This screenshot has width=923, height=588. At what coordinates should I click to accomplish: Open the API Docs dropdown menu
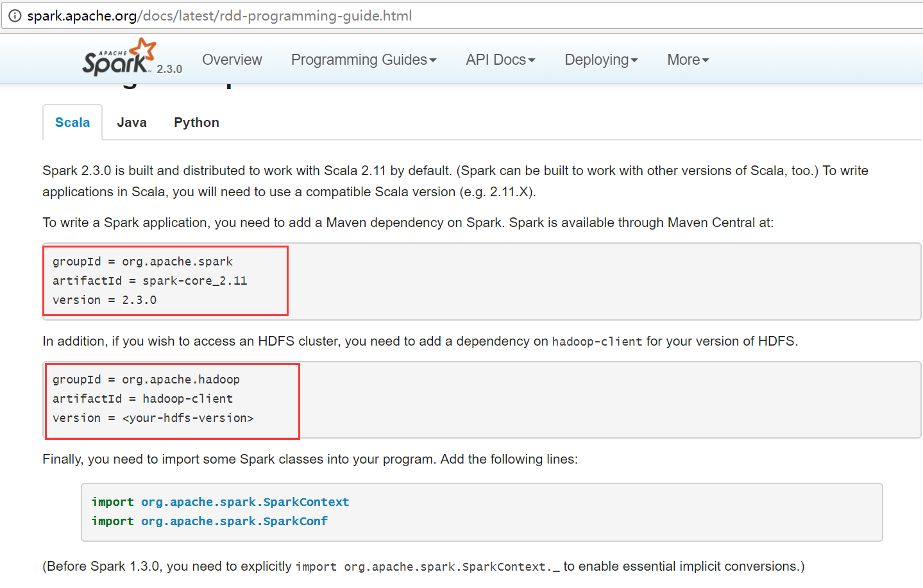tap(500, 60)
